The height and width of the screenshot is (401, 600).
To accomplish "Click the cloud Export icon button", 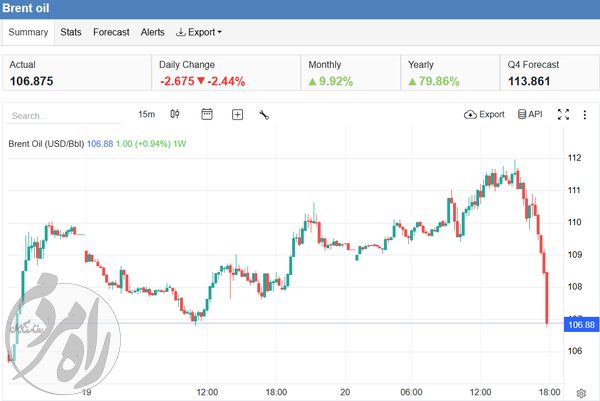I will pyautogui.click(x=484, y=114).
